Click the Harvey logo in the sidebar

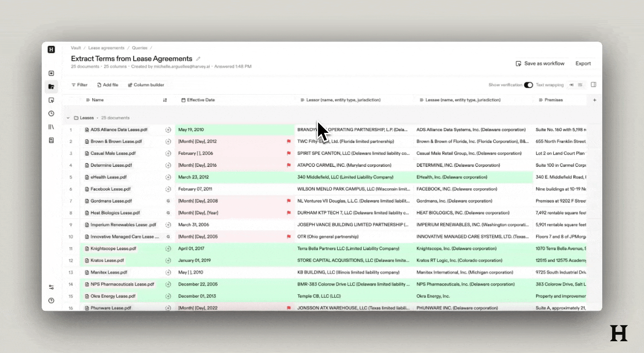pyautogui.click(x=51, y=49)
